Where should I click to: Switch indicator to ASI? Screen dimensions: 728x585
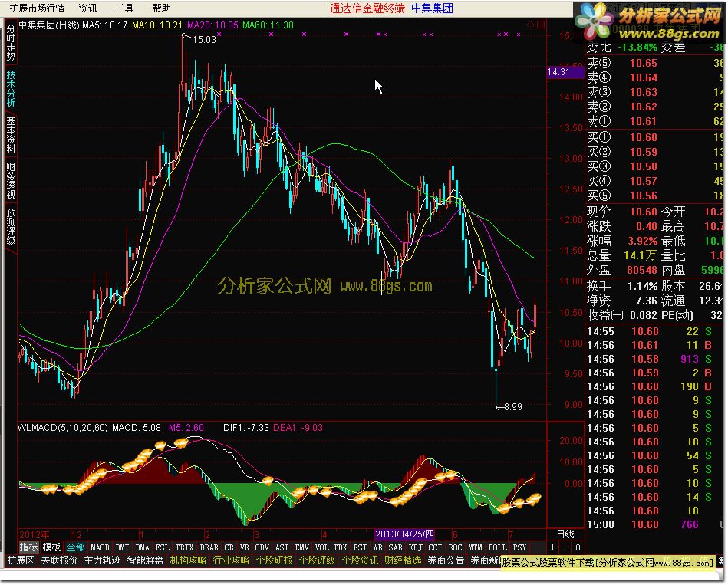[282, 547]
